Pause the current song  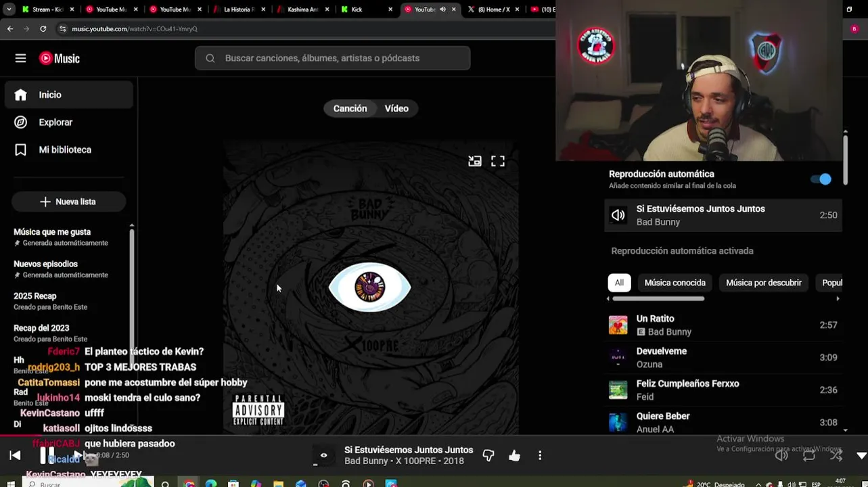tap(47, 455)
